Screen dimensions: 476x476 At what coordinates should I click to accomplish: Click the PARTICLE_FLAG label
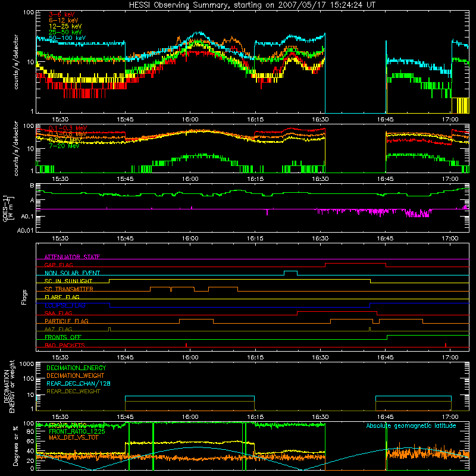click(x=67, y=321)
